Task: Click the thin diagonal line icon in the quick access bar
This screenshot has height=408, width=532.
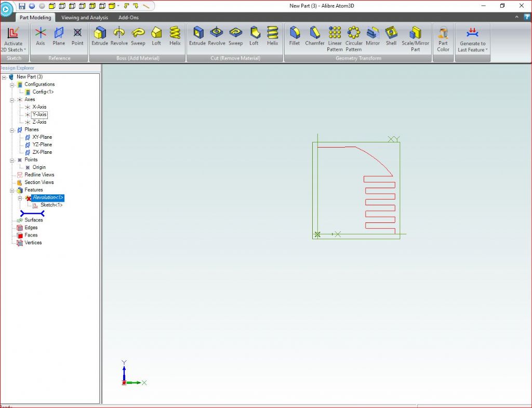Action: click(146, 6)
